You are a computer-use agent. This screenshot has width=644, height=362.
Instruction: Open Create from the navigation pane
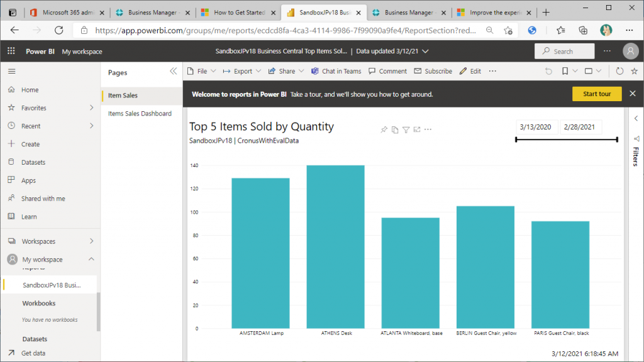[30, 144]
